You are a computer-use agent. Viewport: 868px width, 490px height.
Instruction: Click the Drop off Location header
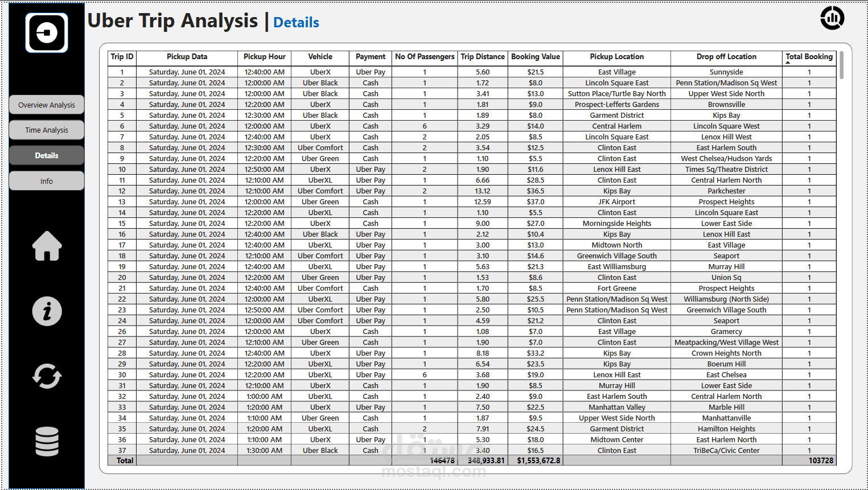[x=726, y=57]
